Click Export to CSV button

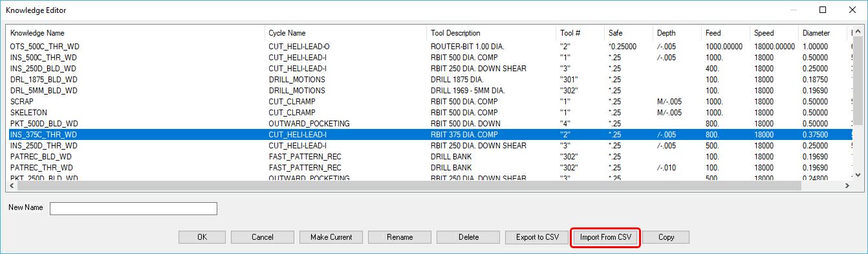(x=537, y=237)
